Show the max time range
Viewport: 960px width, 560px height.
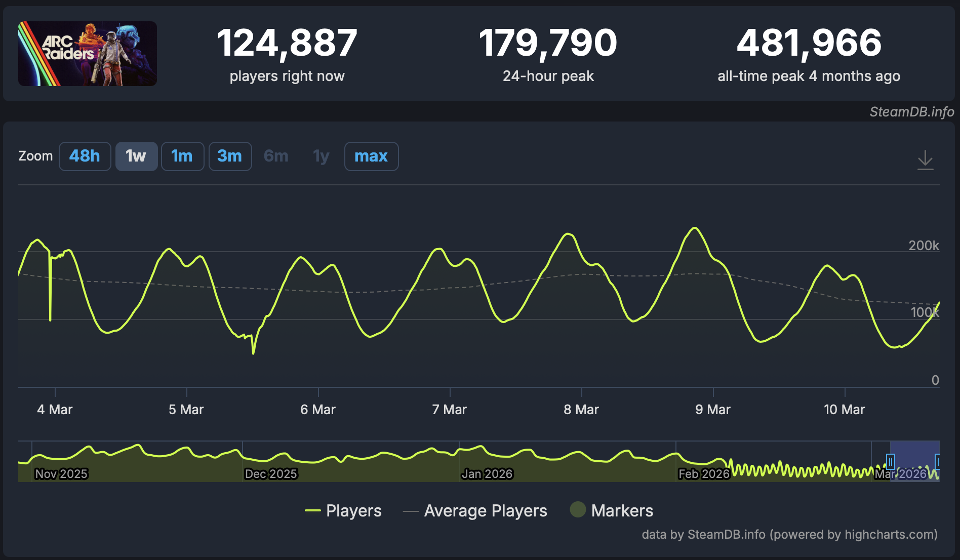click(371, 156)
